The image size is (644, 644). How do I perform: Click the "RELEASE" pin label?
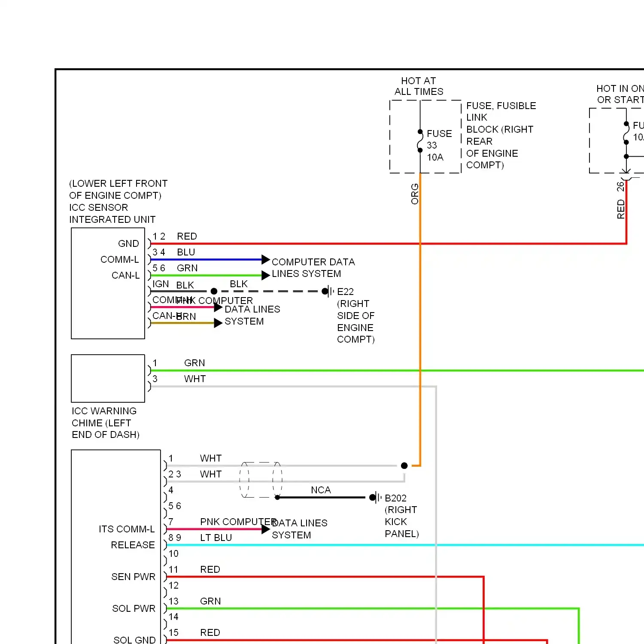133,545
